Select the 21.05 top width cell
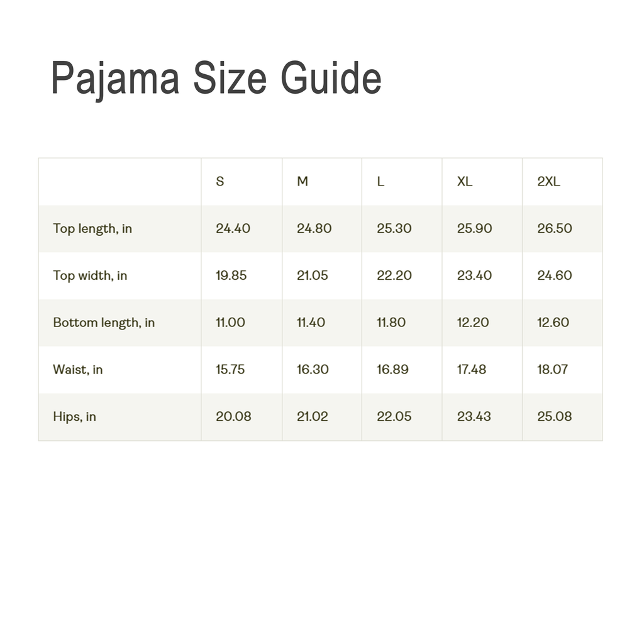This screenshot has width=644, height=644. coord(313,275)
